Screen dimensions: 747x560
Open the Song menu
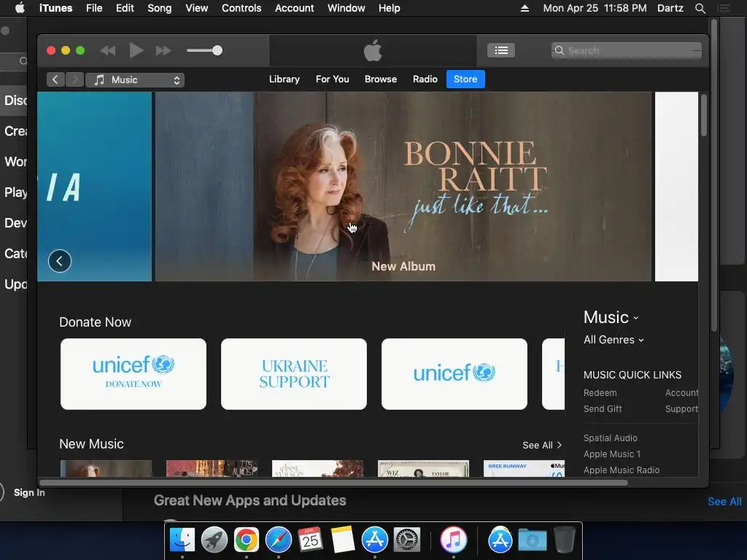tap(159, 8)
